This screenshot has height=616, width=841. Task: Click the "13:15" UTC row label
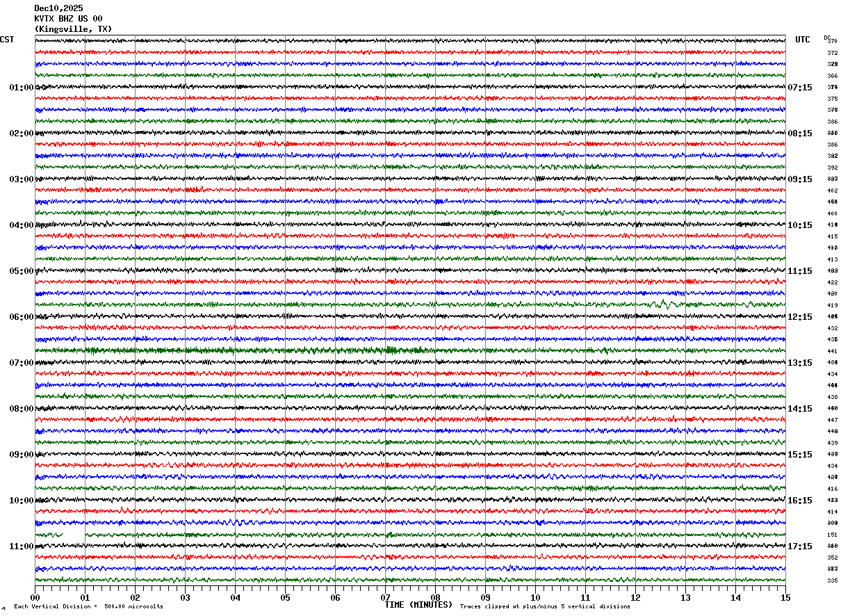coord(800,363)
